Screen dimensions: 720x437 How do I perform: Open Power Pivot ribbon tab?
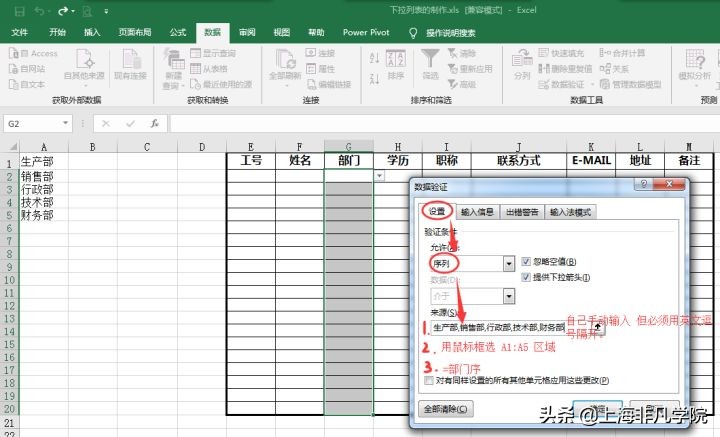point(366,32)
